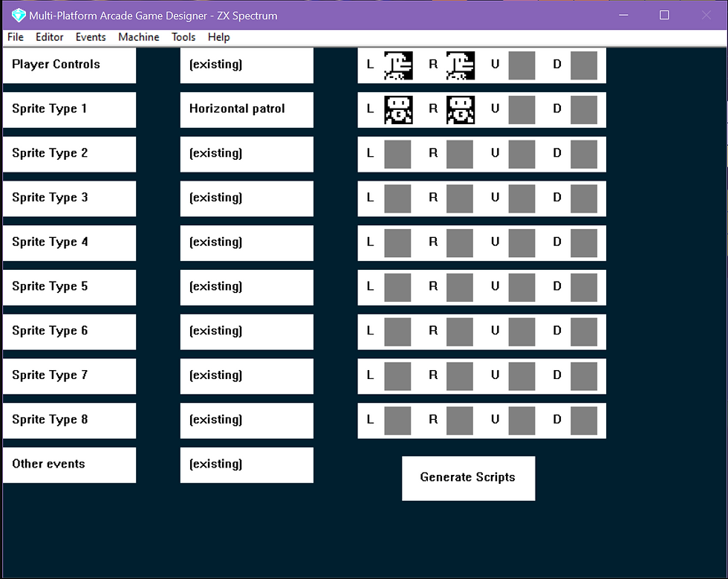728x579 pixels.
Task: Select Sprite Type 3 left sprite slot
Action: click(397, 199)
